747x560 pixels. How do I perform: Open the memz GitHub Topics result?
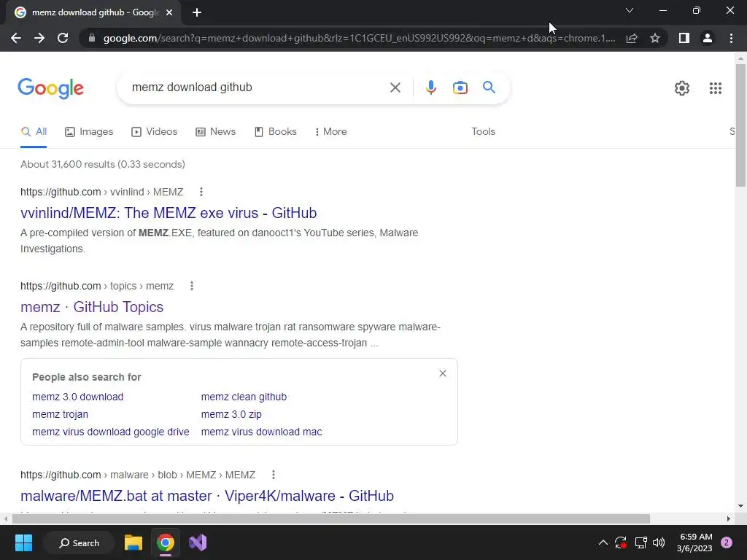click(92, 307)
